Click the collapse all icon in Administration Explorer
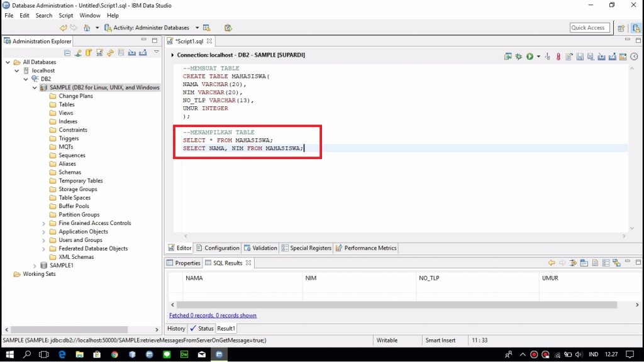 pos(67,53)
